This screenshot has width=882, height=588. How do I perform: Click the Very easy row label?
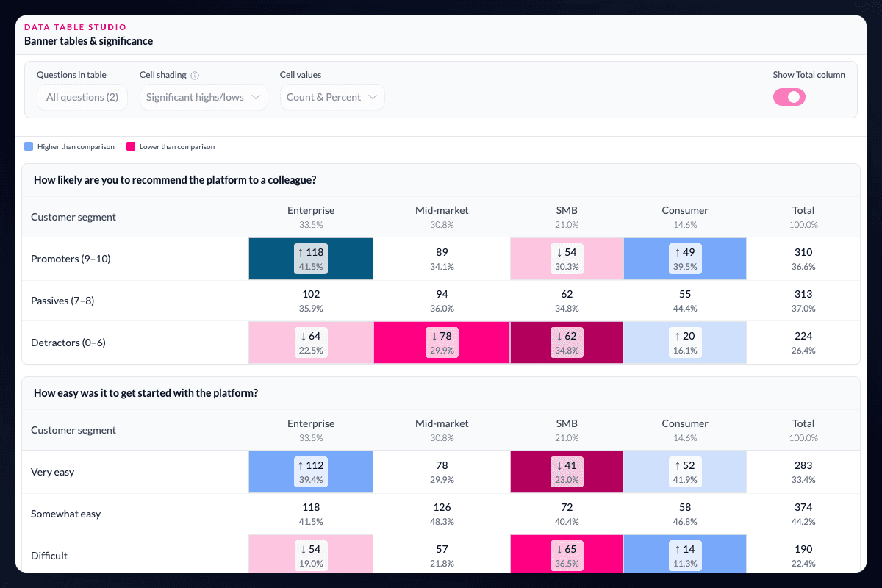click(x=52, y=472)
